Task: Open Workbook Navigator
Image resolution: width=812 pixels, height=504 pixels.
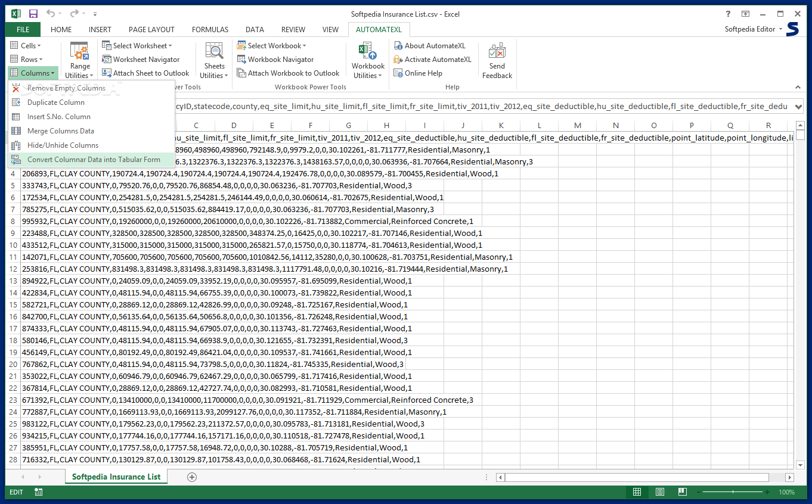Action: (275, 60)
